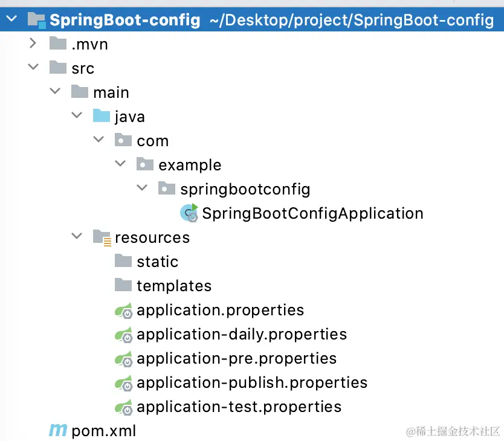Click the application.properties Spring leaf icon

pyautogui.click(x=124, y=311)
